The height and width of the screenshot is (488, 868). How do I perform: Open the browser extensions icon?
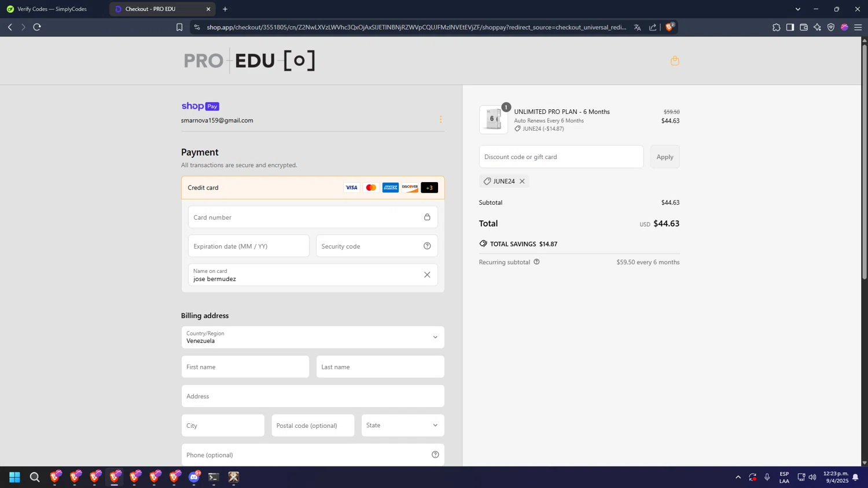(776, 27)
